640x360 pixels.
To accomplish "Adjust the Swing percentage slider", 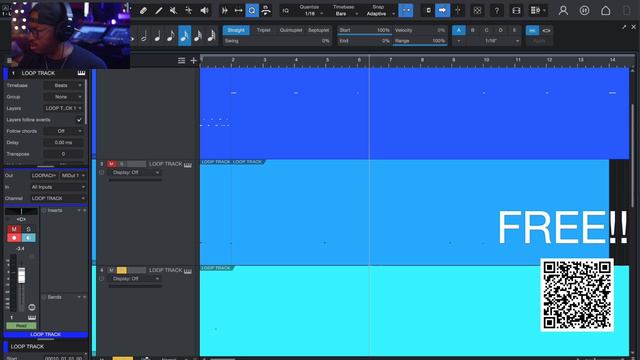I will 277,41.
